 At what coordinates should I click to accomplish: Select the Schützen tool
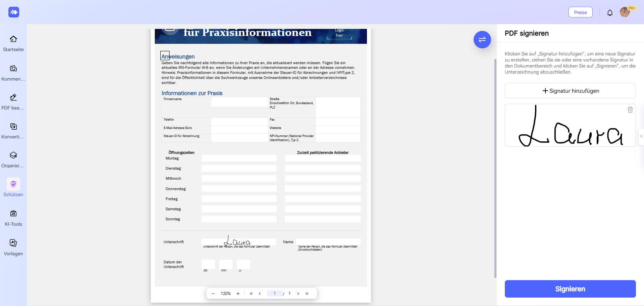(x=13, y=187)
